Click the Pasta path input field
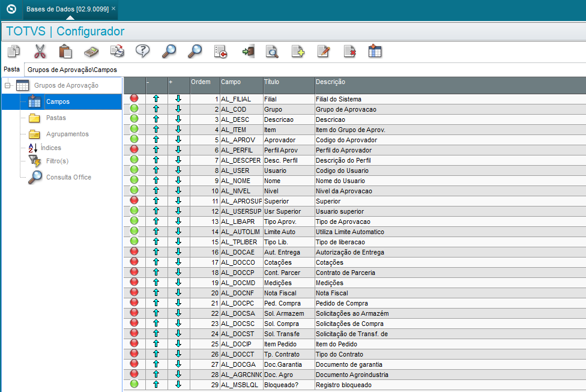586x392 pixels. click(304, 70)
